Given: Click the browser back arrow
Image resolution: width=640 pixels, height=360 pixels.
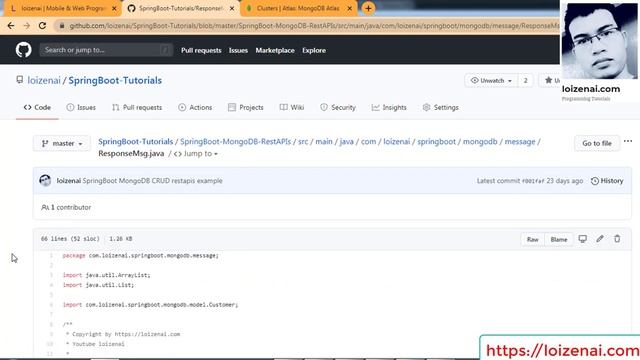Looking at the screenshot, I should pyautogui.click(x=11, y=25).
